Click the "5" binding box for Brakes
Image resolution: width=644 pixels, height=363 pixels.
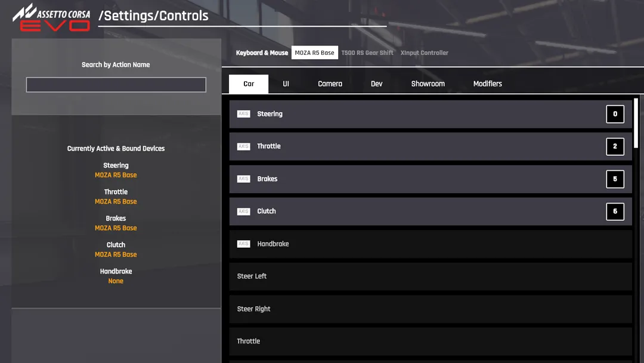point(615,179)
